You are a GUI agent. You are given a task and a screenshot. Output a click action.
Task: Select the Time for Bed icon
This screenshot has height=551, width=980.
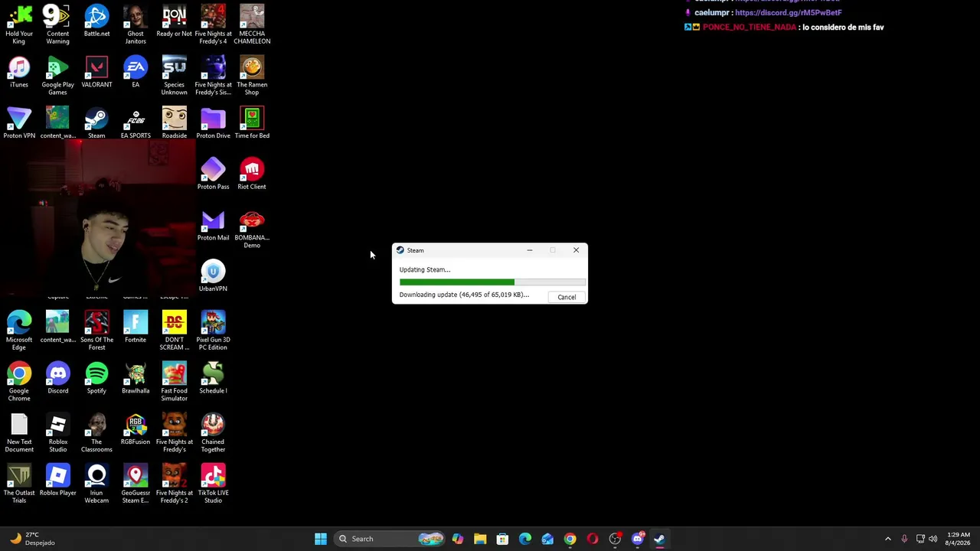[252, 123]
